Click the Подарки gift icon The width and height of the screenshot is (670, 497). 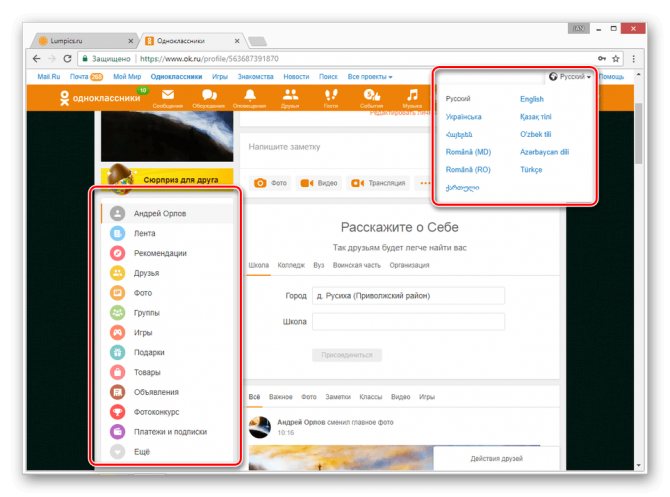(118, 352)
